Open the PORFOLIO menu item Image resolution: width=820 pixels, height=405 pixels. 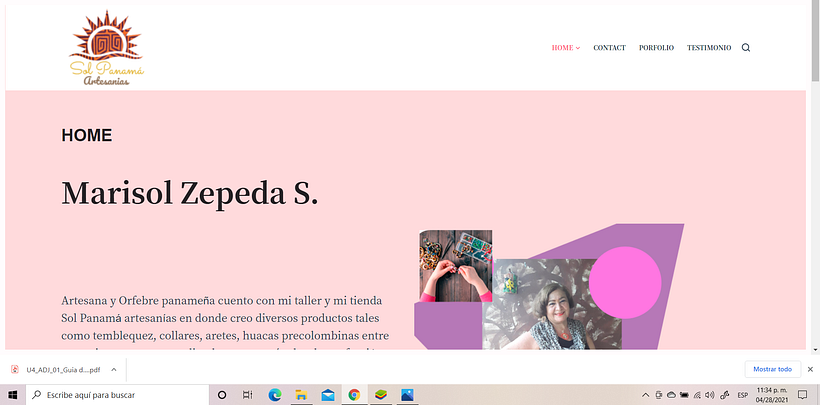(x=656, y=48)
